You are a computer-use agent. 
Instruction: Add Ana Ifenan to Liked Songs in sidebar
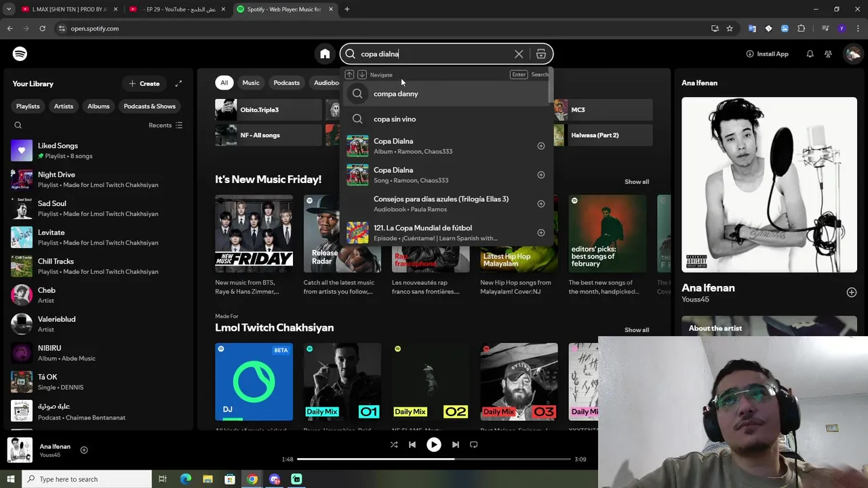(851, 292)
